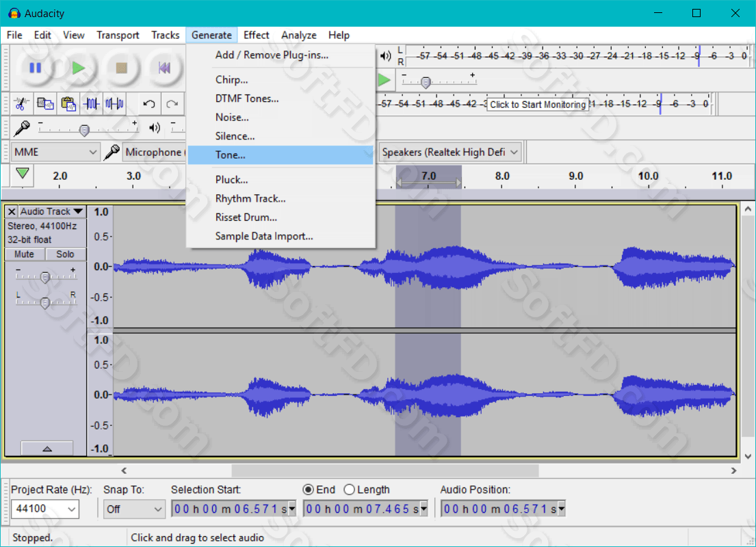Open the Speakers playback device dropdown
The width and height of the screenshot is (756, 547).
[x=450, y=152]
